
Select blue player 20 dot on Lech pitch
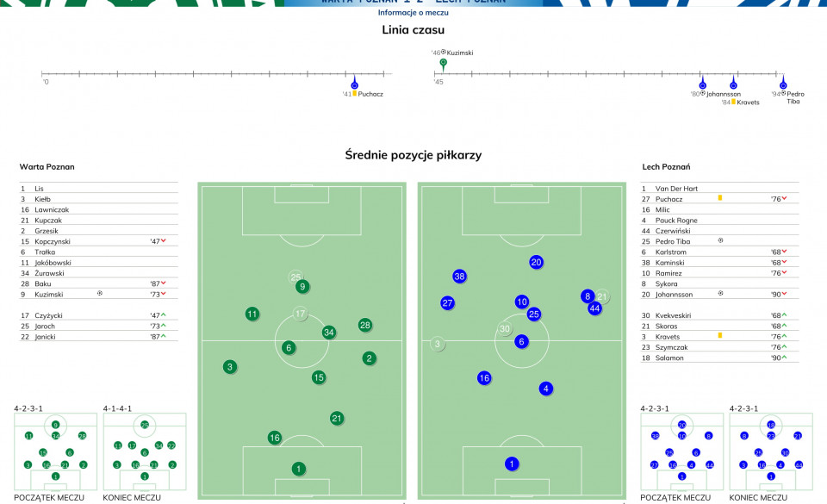[537, 262]
